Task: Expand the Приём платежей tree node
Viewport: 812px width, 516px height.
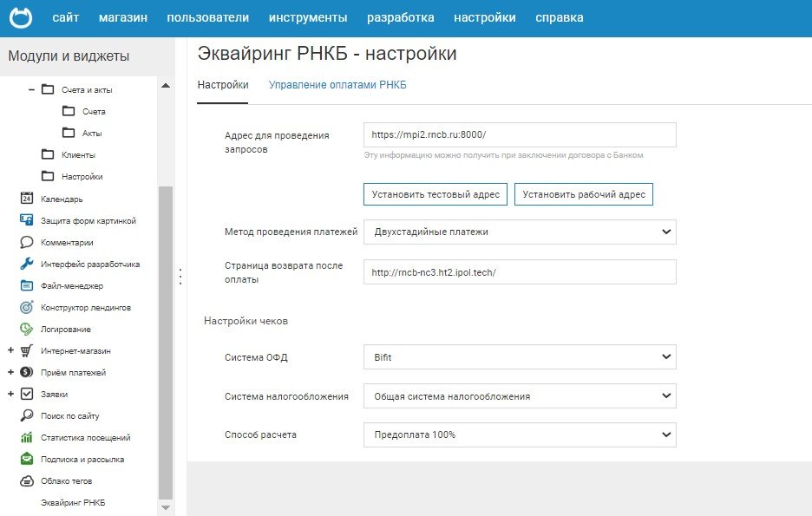Action: 10,372
